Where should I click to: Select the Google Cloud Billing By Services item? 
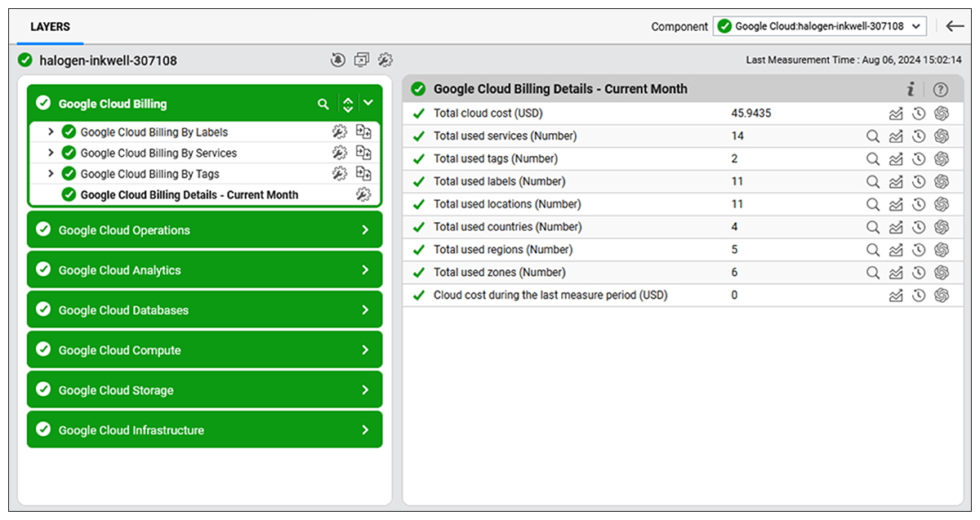(x=158, y=153)
